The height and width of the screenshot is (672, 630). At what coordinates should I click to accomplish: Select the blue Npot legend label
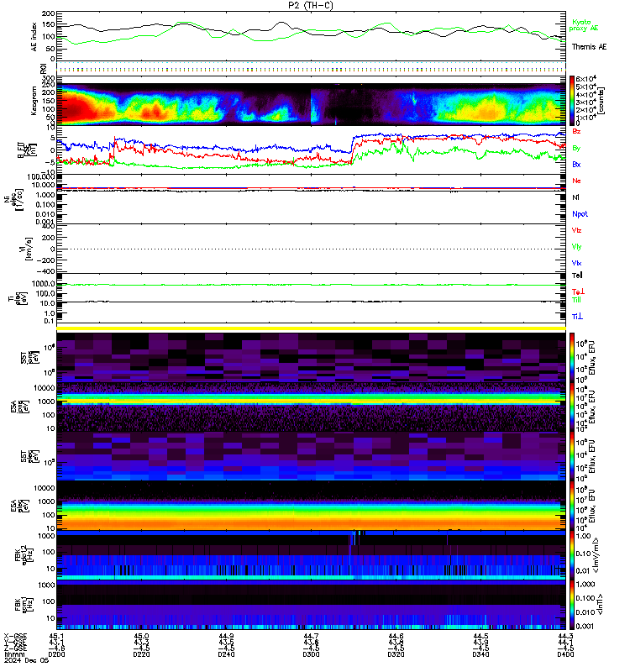click(580, 214)
